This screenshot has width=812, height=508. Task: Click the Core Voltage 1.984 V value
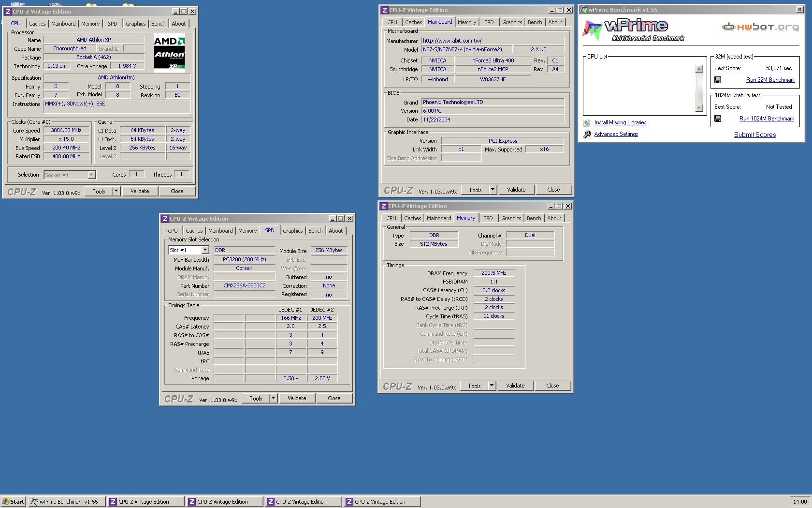point(127,66)
